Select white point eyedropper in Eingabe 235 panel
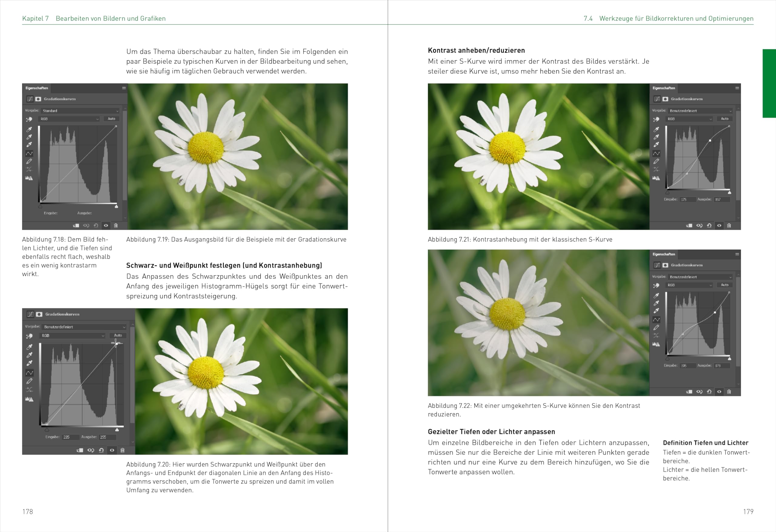This screenshot has width=776, height=532. tap(29, 363)
